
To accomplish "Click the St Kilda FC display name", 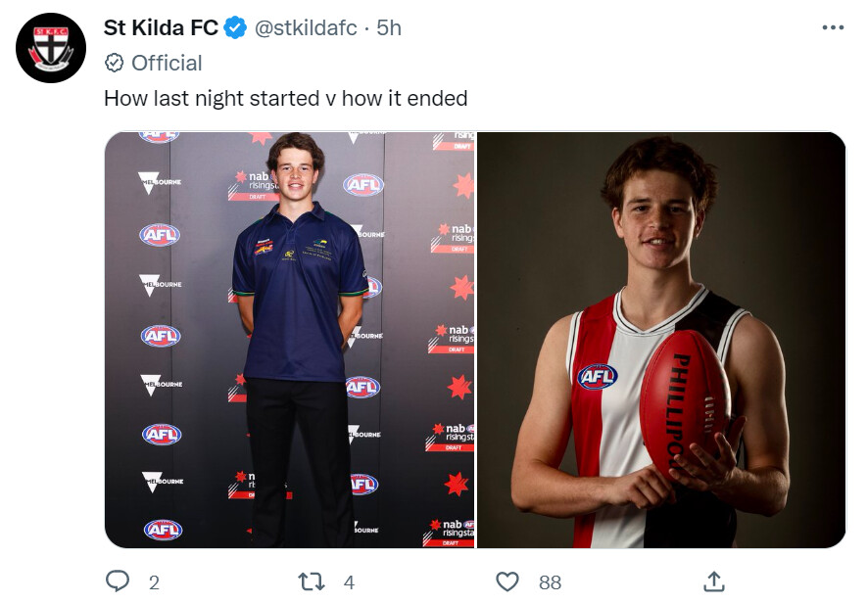I will 161,28.
